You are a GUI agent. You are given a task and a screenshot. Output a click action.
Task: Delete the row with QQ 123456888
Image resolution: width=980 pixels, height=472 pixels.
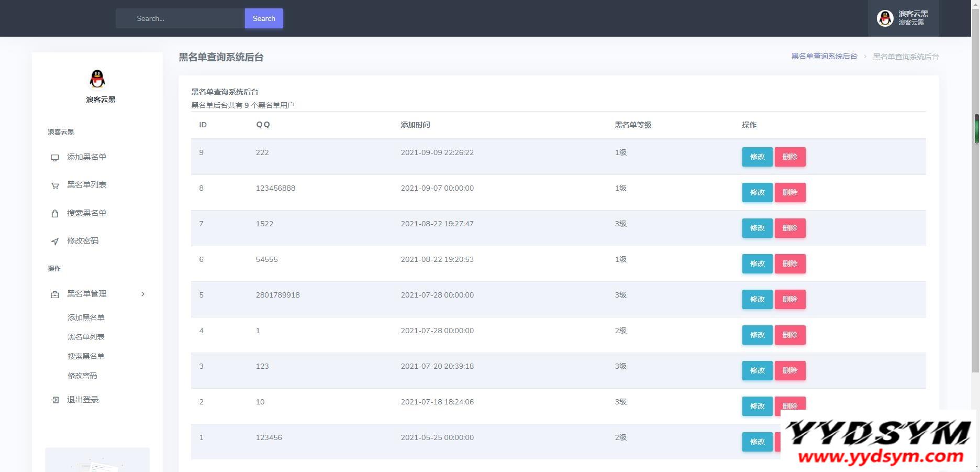click(x=789, y=192)
